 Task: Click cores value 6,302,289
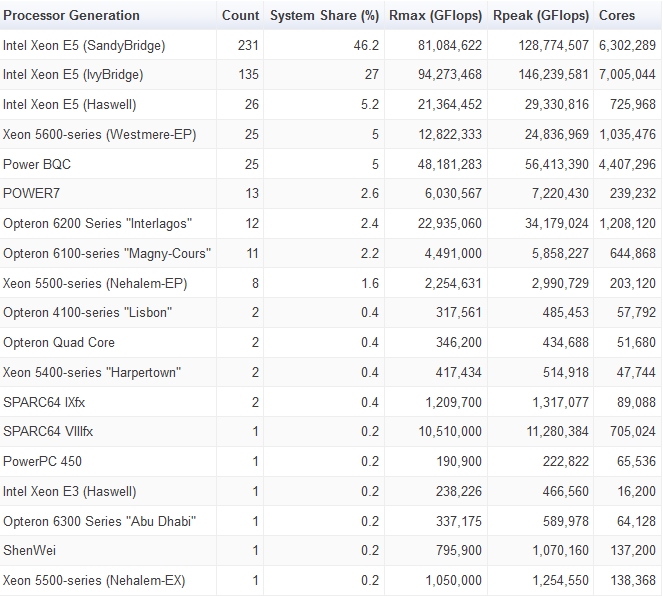627,45
